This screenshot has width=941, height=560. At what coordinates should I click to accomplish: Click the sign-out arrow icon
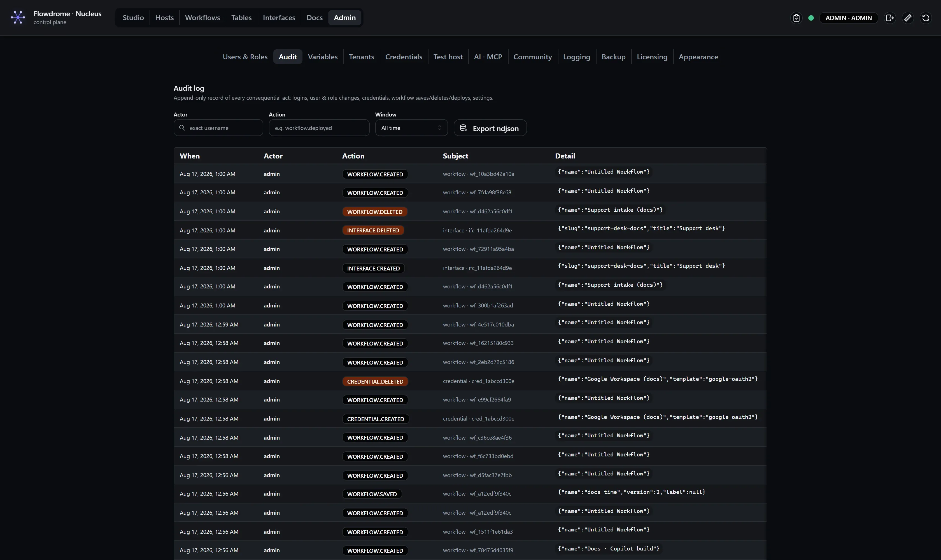[x=890, y=18]
